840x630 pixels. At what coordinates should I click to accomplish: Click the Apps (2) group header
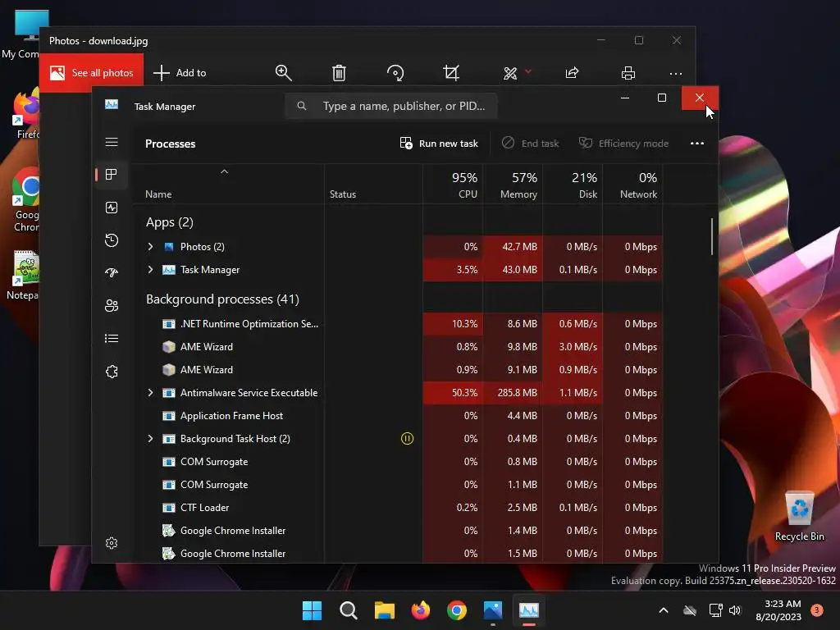169,222
